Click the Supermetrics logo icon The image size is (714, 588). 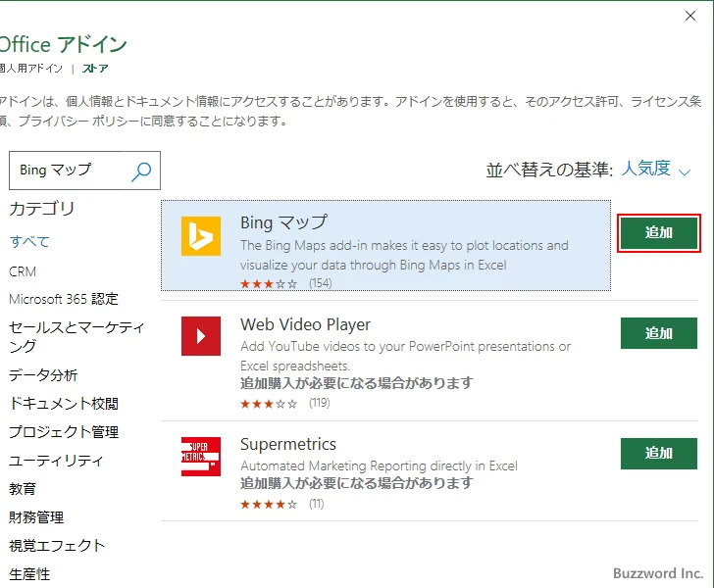(x=201, y=457)
